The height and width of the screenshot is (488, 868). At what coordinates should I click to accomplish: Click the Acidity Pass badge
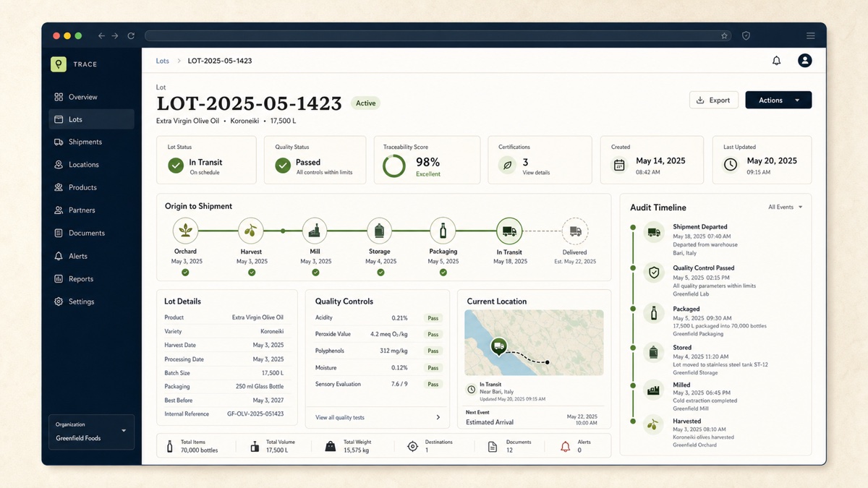[x=433, y=318]
